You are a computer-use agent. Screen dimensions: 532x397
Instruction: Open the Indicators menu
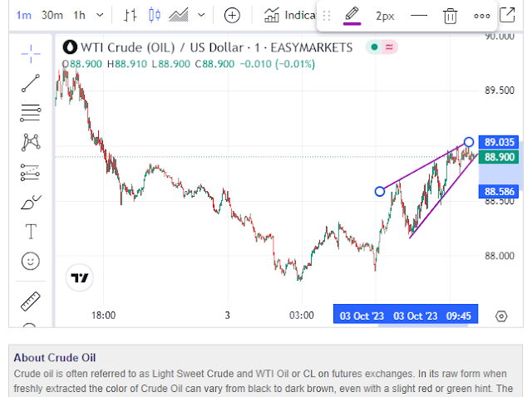(289, 15)
